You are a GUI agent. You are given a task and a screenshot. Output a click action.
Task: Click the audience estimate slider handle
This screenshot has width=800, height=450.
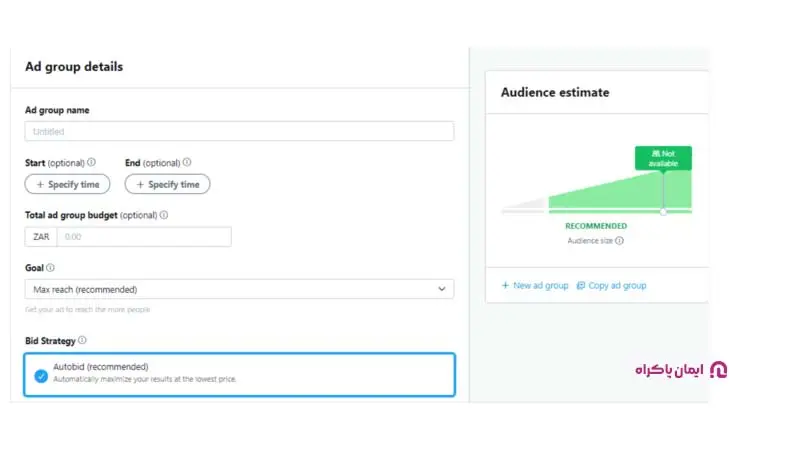coord(663,211)
